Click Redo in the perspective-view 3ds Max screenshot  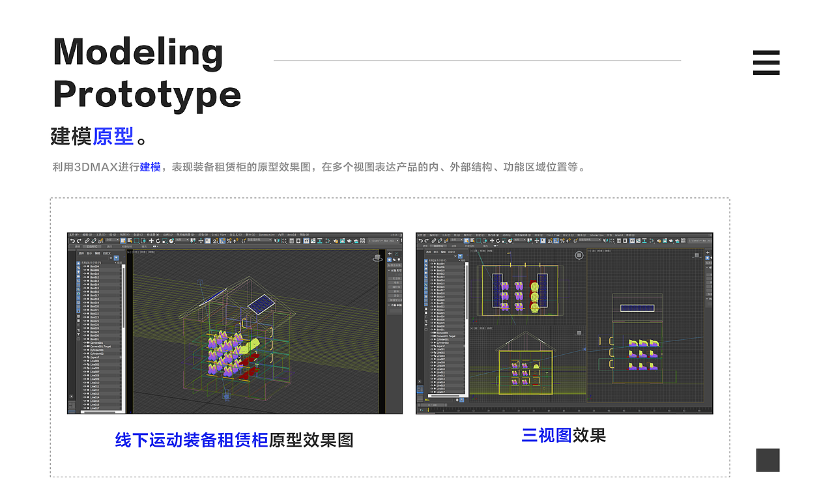[79, 241]
